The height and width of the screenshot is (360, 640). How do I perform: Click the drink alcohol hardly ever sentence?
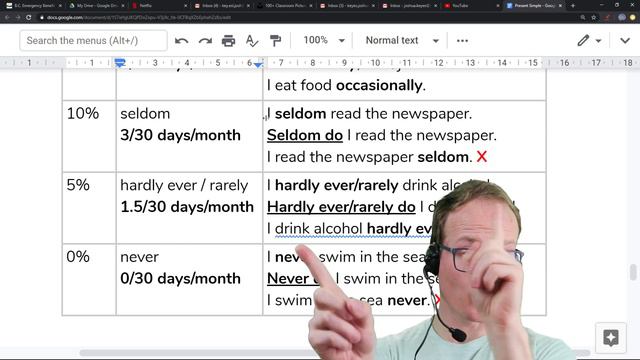(x=349, y=229)
